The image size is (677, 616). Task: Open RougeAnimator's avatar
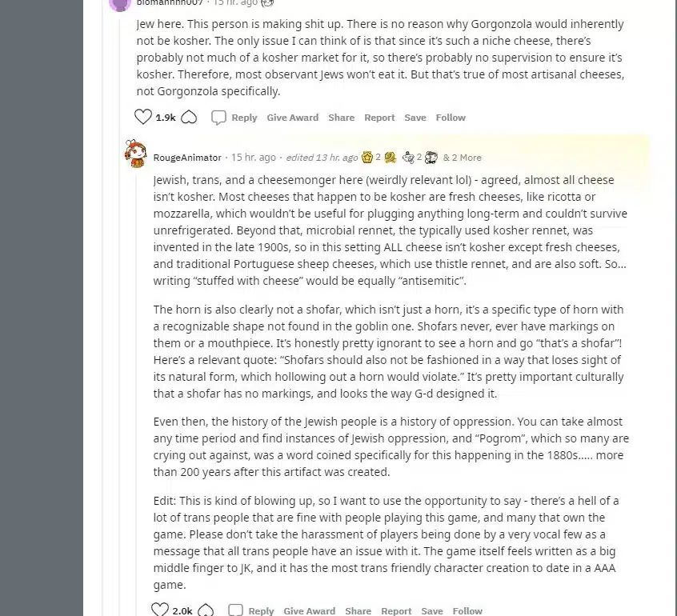click(x=135, y=154)
